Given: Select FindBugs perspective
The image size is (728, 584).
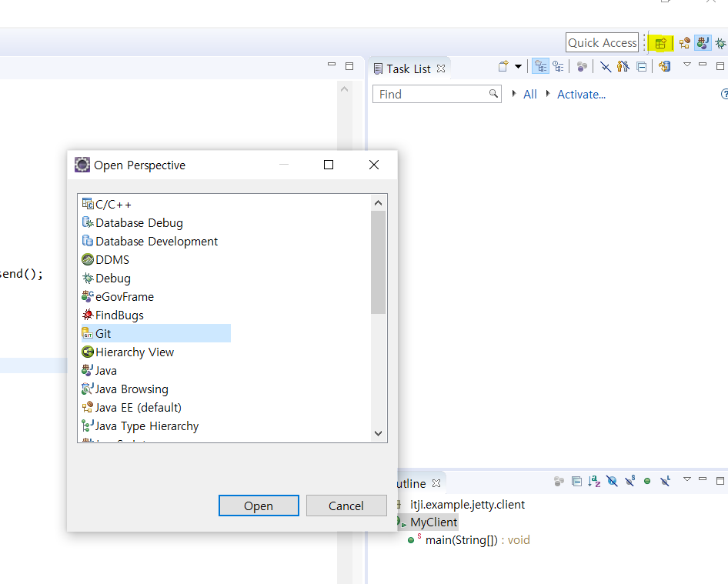Looking at the screenshot, I should 113,315.
